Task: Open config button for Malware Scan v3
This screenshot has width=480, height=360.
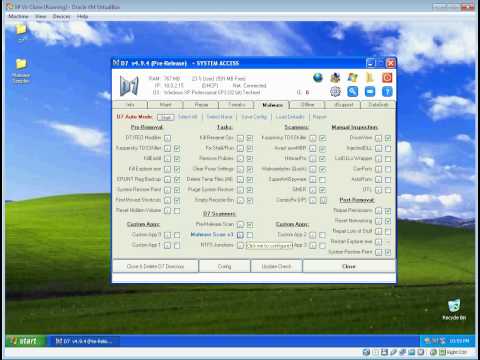Action: click(240, 235)
